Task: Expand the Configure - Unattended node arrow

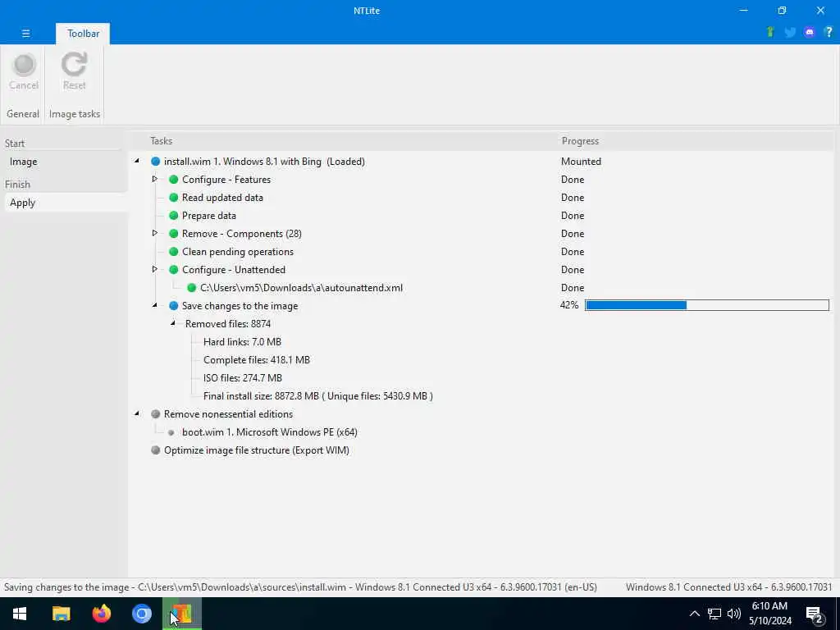Action: [154, 269]
